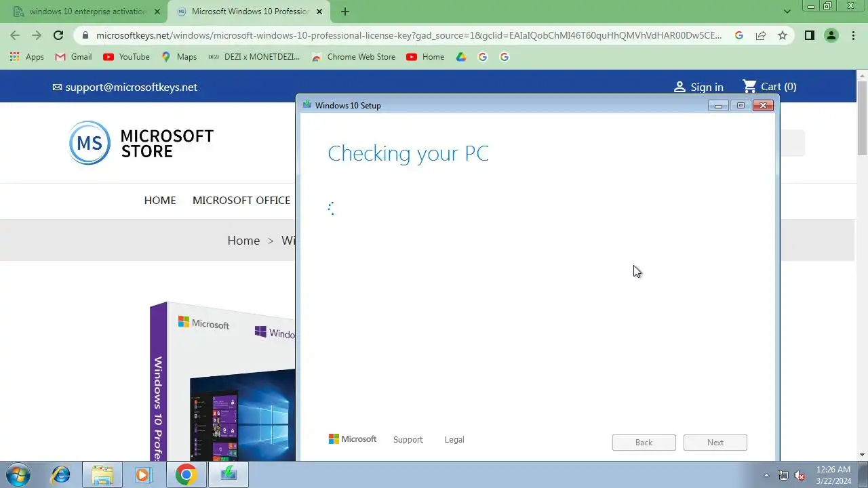This screenshot has height=488, width=868.
Task: Open HOME menu item on site
Action: pyautogui.click(x=160, y=200)
